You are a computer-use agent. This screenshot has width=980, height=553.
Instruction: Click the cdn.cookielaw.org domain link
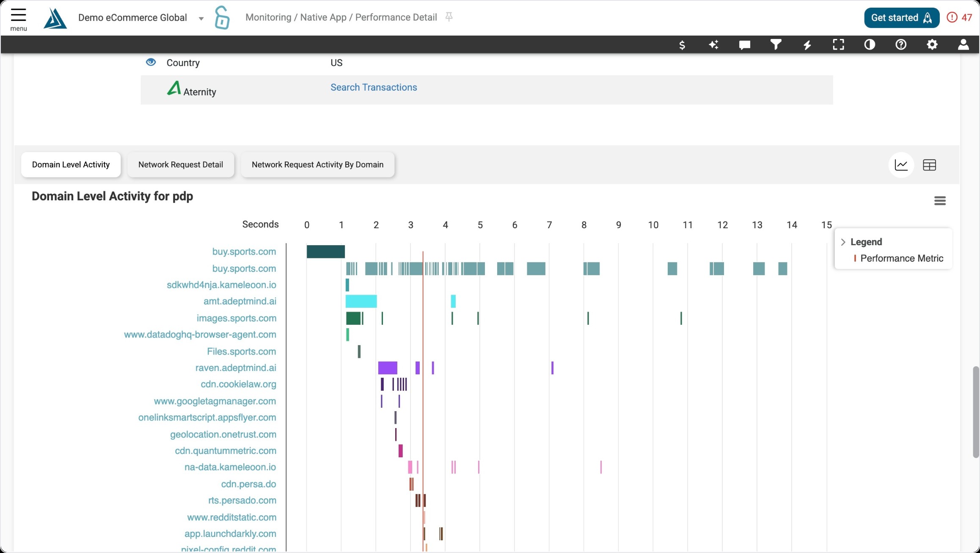point(239,384)
